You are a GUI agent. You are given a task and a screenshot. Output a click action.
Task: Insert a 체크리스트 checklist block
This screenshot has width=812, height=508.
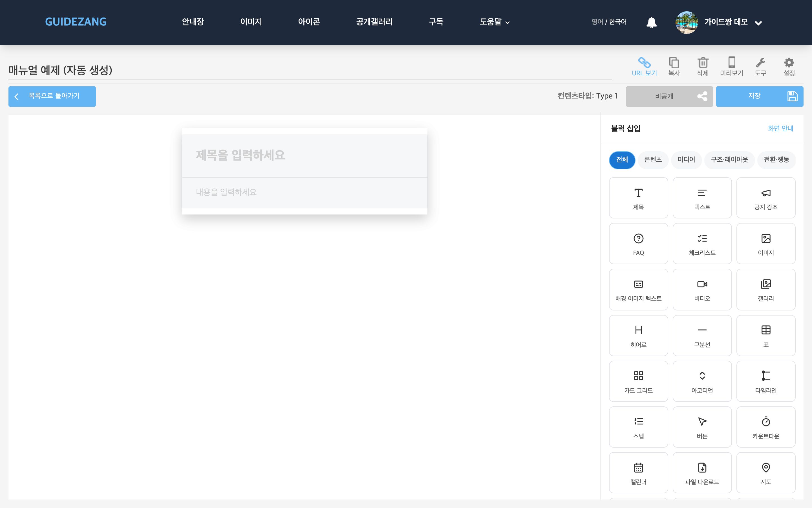coord(702,244)
